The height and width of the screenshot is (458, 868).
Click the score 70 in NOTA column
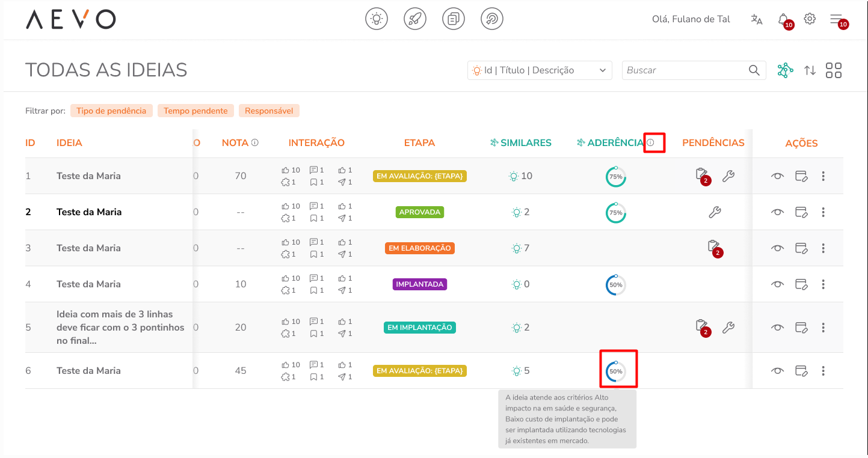click(241, 176)
